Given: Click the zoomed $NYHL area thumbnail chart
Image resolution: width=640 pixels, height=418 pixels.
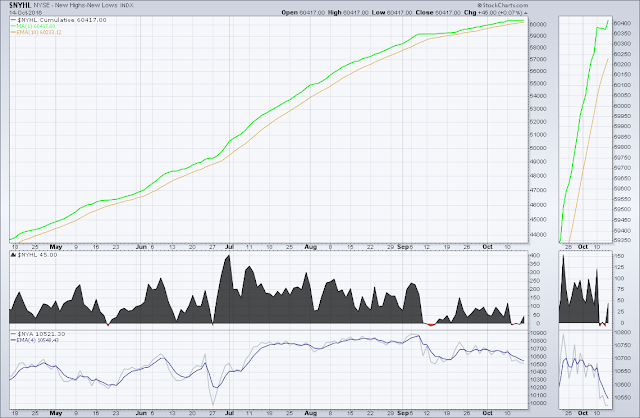Looking at the screenshot, I should 585,288.
